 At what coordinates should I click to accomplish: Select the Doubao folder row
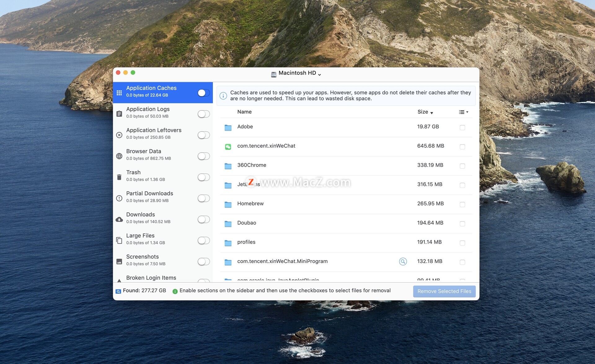coord(247,223)
